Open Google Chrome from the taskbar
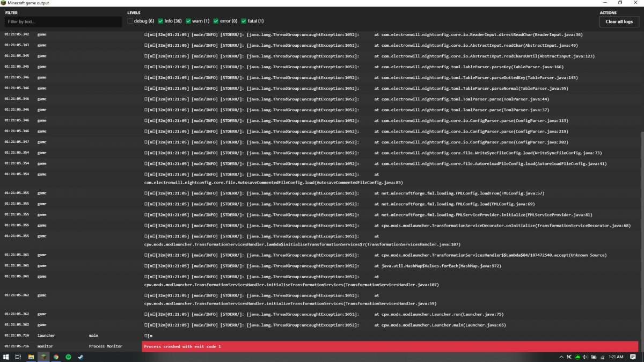 (x=56, y=357)
